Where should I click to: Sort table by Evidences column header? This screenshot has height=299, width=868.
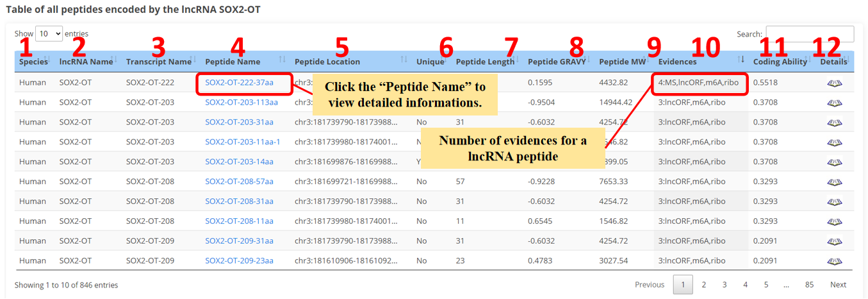[677, 62]
